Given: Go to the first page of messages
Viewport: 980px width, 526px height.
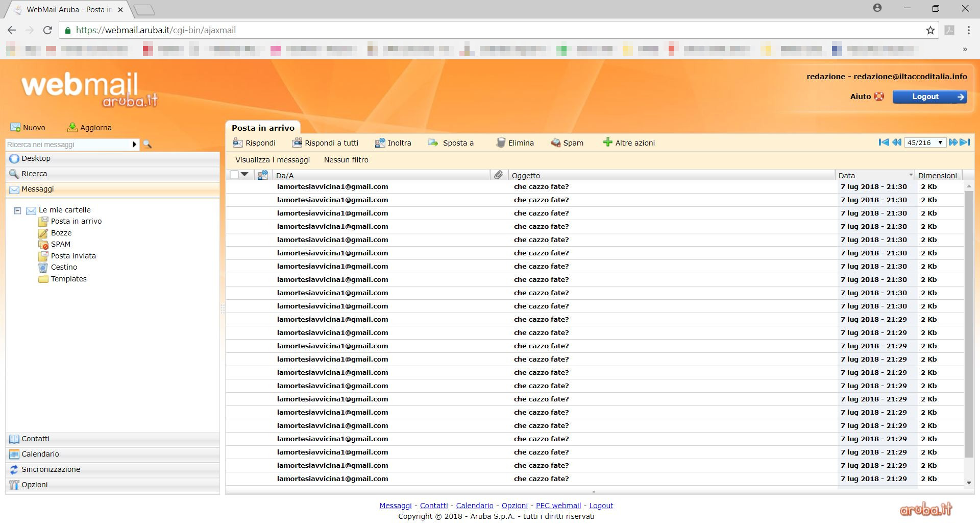Looking at the screenshot, I should 884,142.
